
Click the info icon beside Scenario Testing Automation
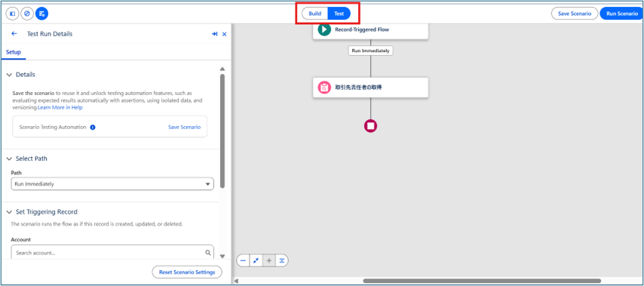click(x=93, y=128)
